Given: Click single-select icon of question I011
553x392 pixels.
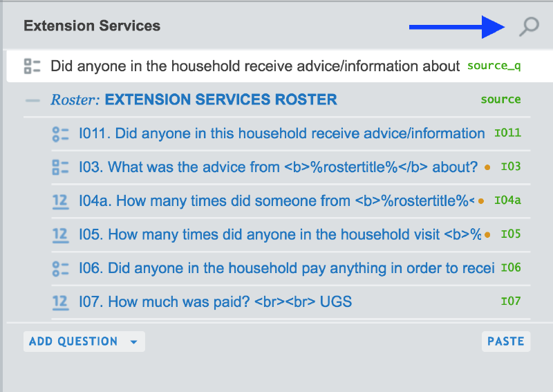Looking at the screenshot, I should pyautogui.click(x=61, y=133).
